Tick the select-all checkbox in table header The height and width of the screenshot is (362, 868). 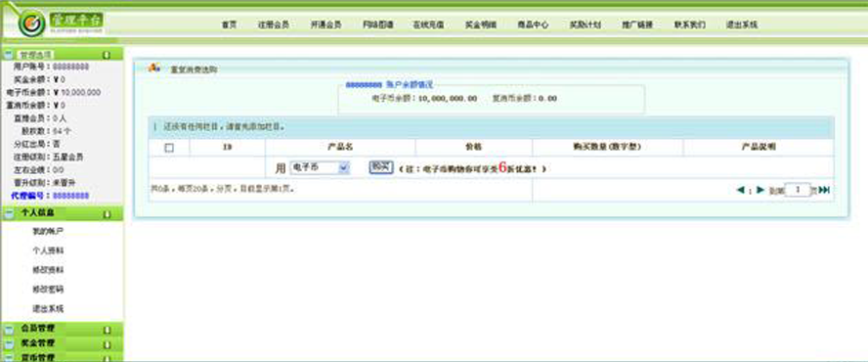(x=169, y=148)
